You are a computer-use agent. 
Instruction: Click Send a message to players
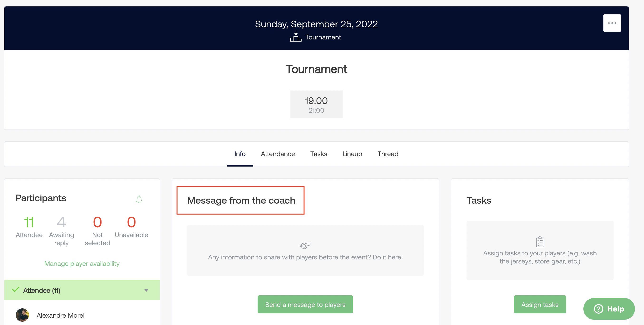click(305, 305)
